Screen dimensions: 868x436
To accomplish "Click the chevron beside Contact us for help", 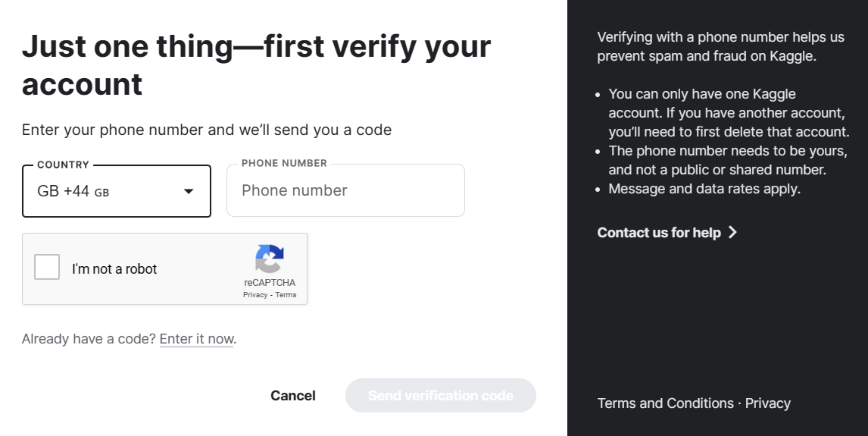I will pyautogui.click(x=733, y=232).
